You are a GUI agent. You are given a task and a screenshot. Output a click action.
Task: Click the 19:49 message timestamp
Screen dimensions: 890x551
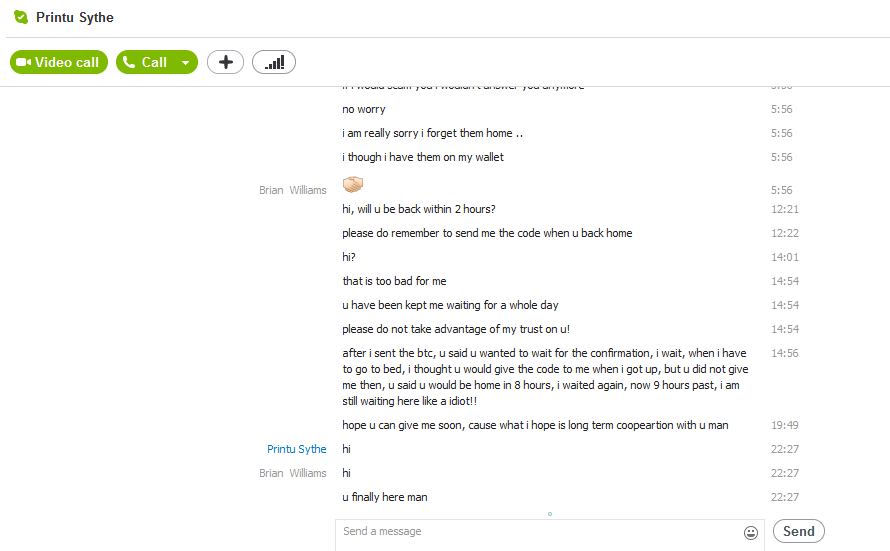pyautogui.click(x=784, y=425)
